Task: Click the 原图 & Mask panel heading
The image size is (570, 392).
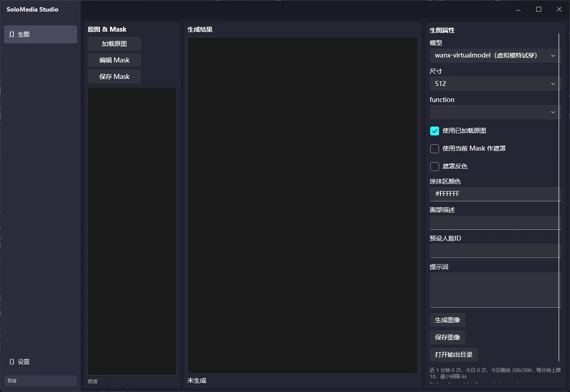Action: (x=107, y=29)
